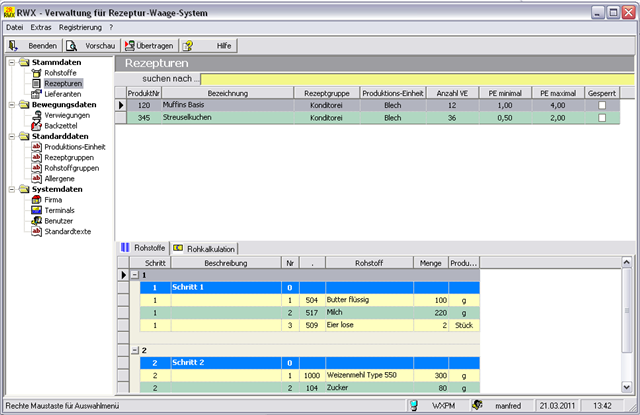This screenshot has width=640, height=415.
Task: Sort recipes by Rezeptgruppe column header
Action: [325, 91]
